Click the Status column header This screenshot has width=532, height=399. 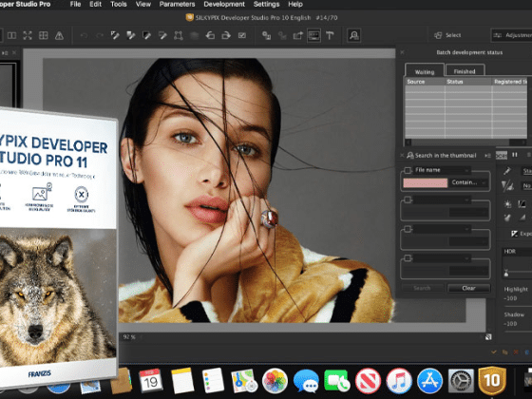pos(468,82)
